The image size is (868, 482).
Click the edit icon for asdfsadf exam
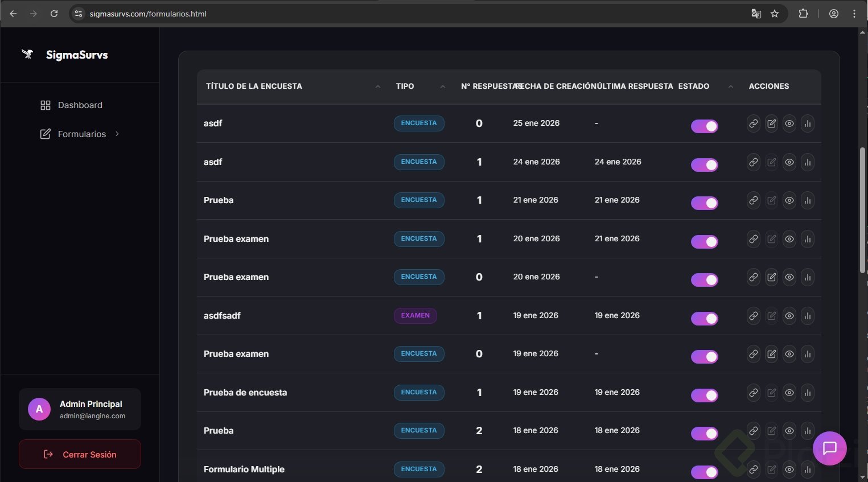[x=771, y=316]
